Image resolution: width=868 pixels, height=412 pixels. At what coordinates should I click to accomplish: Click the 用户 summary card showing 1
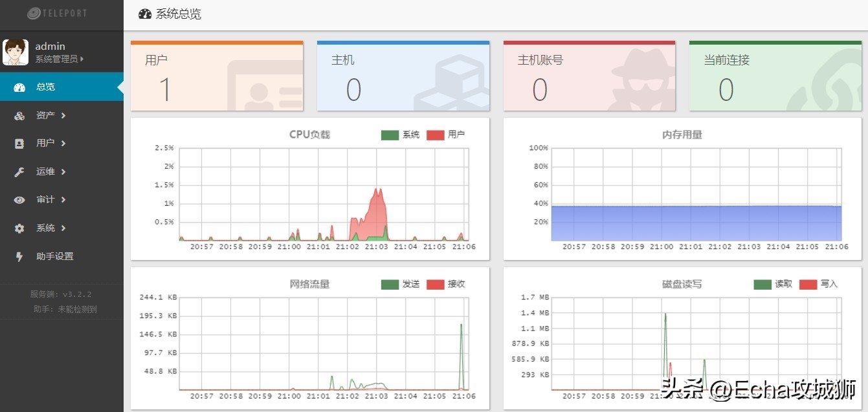217,76
